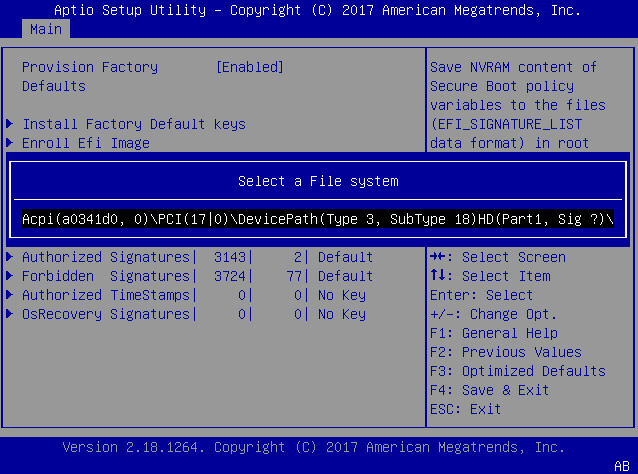This screenshot has height=474, width=638.
Task: Click the F4: Save & Exit line
Action: [x=489, y=391]
